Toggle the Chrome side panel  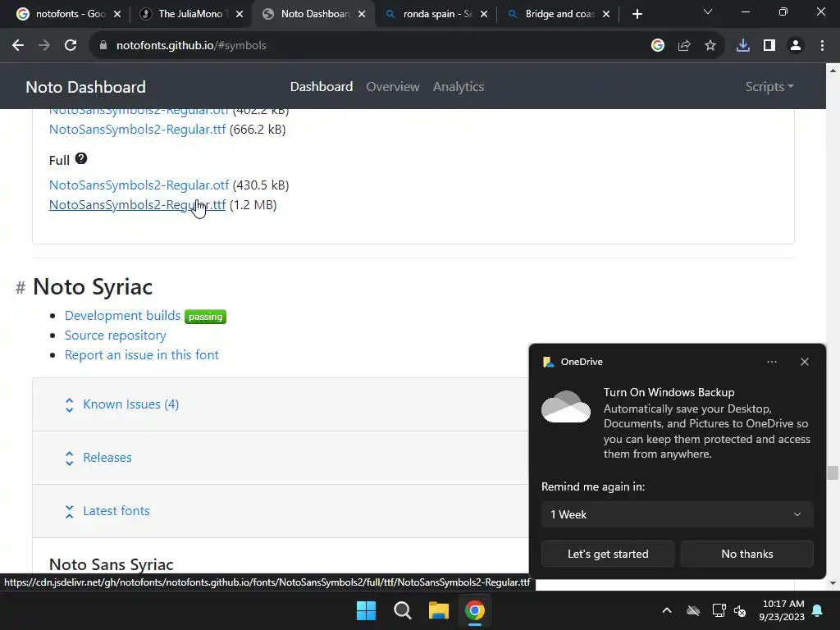[769, 46]
